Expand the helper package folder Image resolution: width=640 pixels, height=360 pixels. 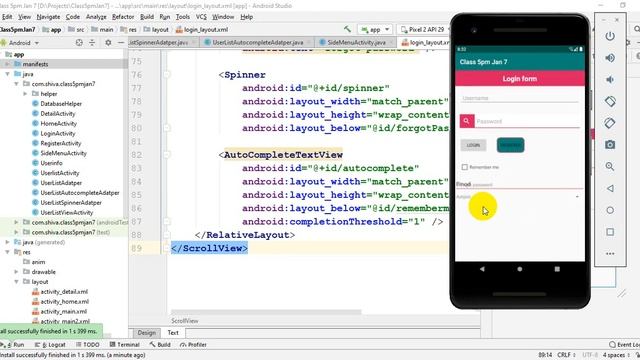pyautogui.click(x=25, y=93)
